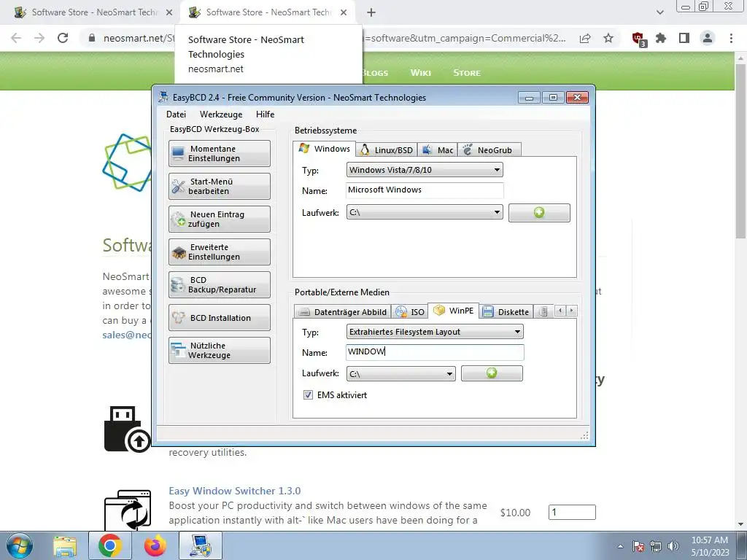
Task: Click the volume speaker tray icon
Action: [x=673, y=546]
